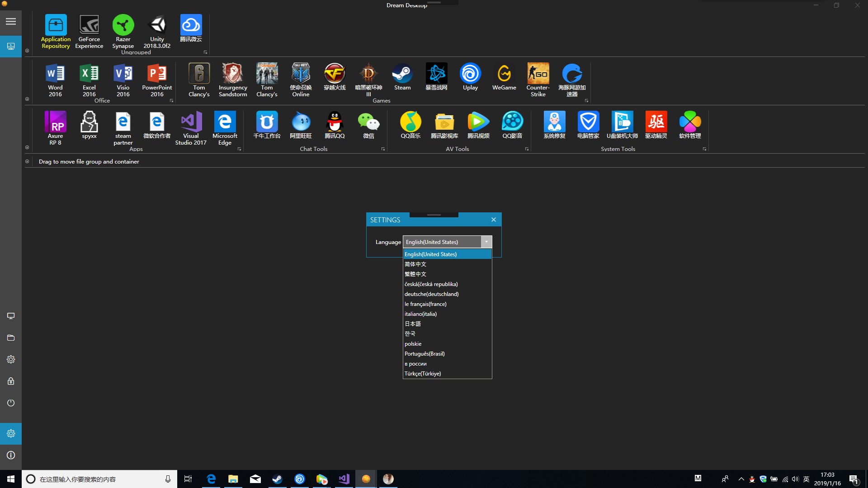Launch Uplay
868x488 pixels.
[470, 77]
